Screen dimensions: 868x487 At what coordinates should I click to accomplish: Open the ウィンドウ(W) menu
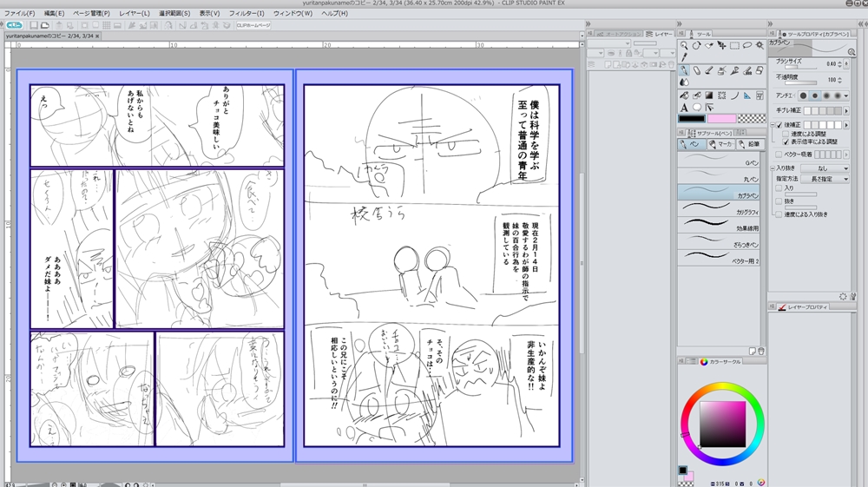293,13
